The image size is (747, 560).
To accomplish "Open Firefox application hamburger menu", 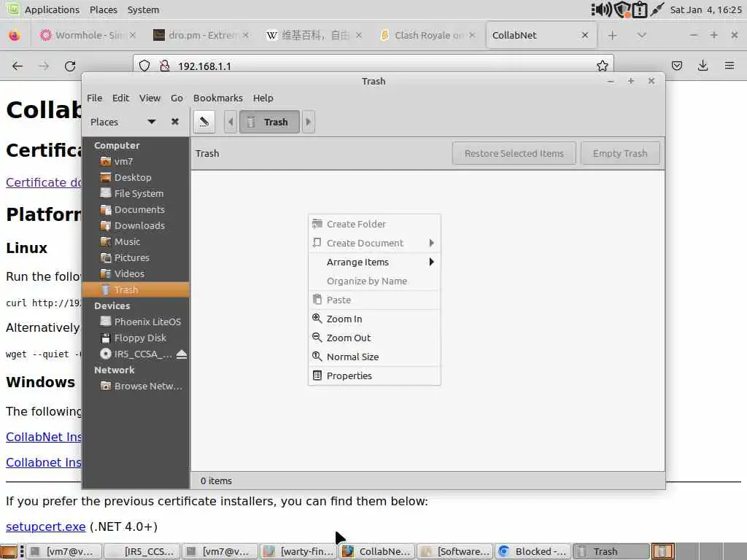I will 729,66.
